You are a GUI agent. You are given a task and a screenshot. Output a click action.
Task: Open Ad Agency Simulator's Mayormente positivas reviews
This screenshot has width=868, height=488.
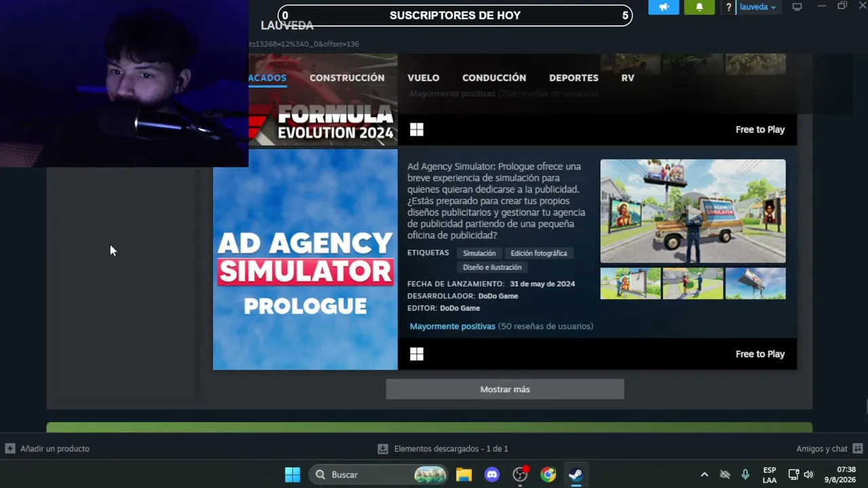[x=452, y=327]
